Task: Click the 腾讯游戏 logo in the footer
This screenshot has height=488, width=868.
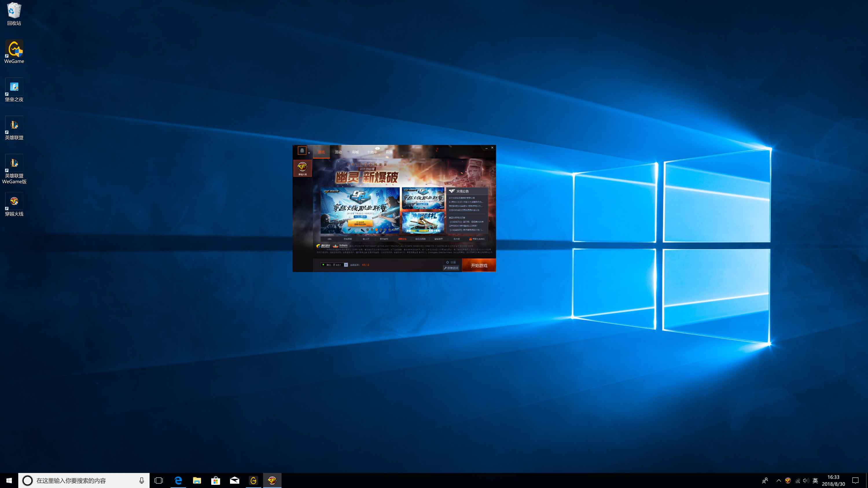Action: [x=323, y=246]
